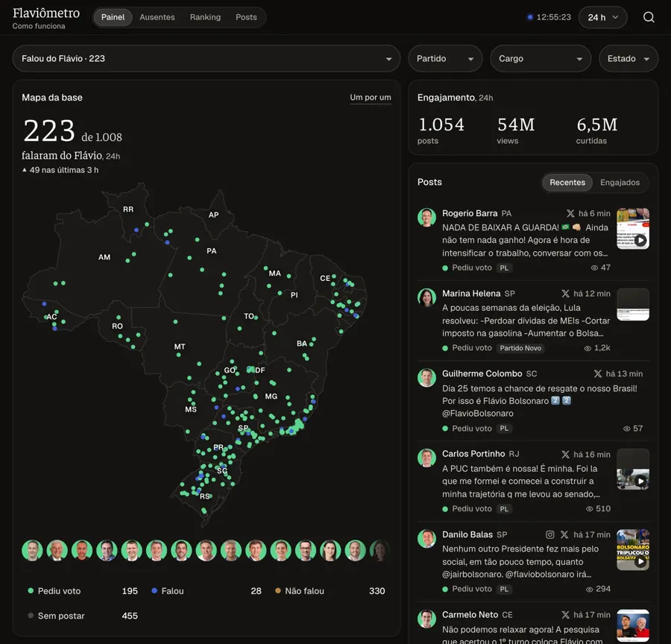Click the first avatar in the map strip
Viewport: 671px width, 644px height.
click(32, 550)
